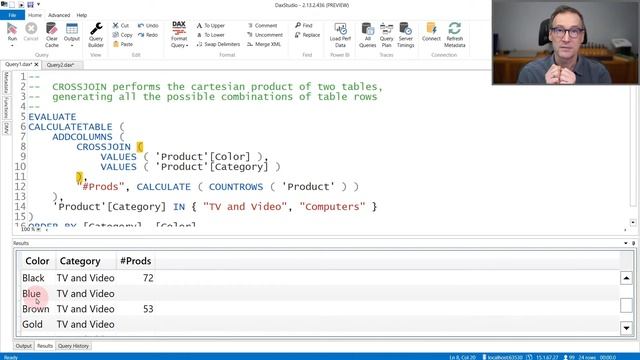
Task: Click the CROSSJOIN keyword in editor
Action: tap(103, 147)
